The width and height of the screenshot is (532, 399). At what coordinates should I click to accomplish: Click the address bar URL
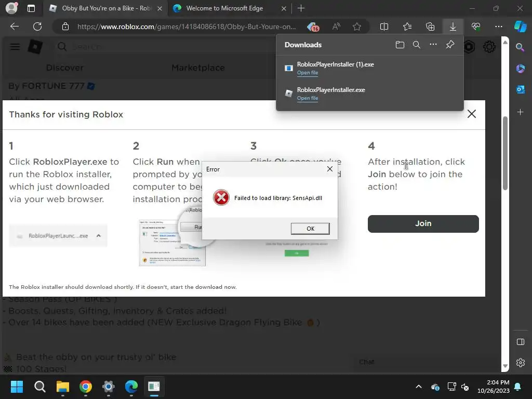click(187, 26)
